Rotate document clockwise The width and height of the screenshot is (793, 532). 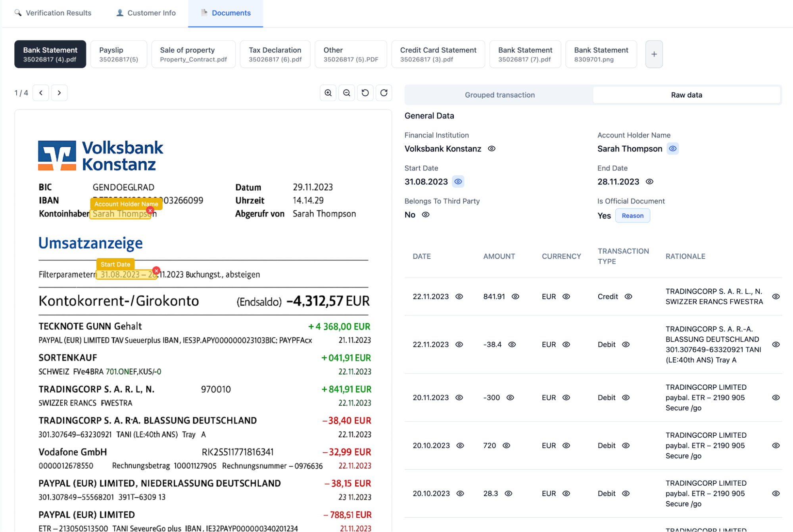tap(384, 93)
